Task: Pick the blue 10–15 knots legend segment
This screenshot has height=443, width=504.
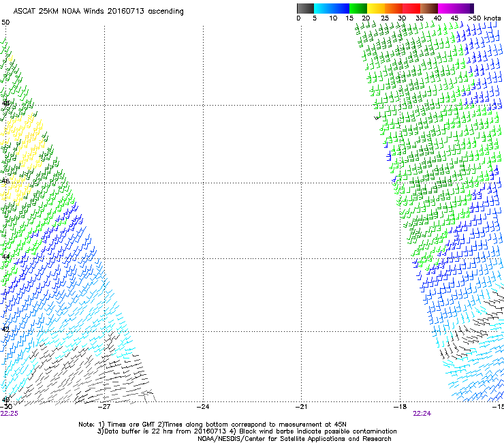Action: coord(341,8)
